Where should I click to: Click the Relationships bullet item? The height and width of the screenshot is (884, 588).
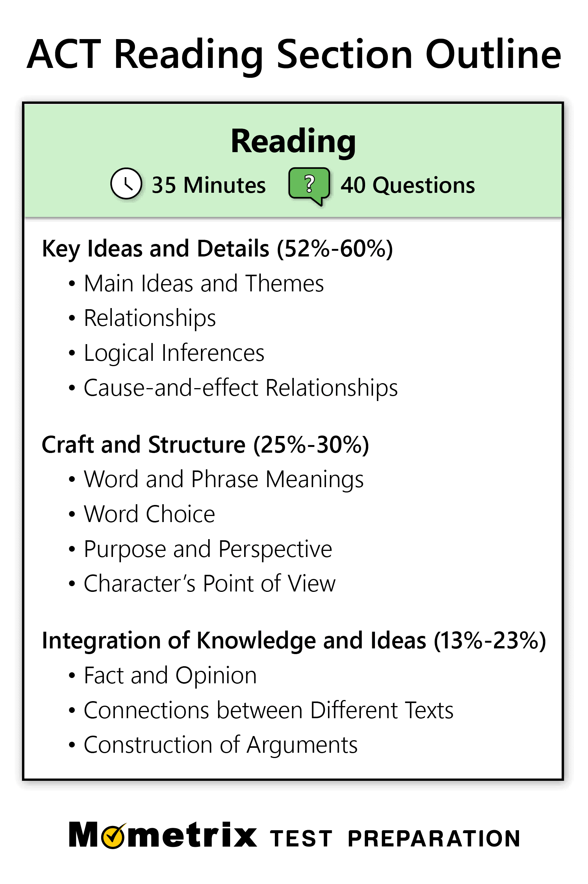(150, 318)
